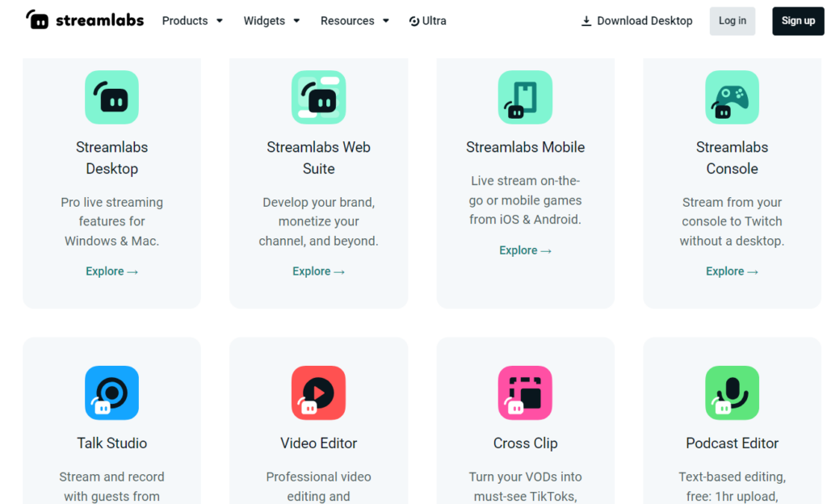Click the Streamlabs Mobile icon
This screenshot has width=827, height=504.
pyautogui.click(x=525, y=98)
